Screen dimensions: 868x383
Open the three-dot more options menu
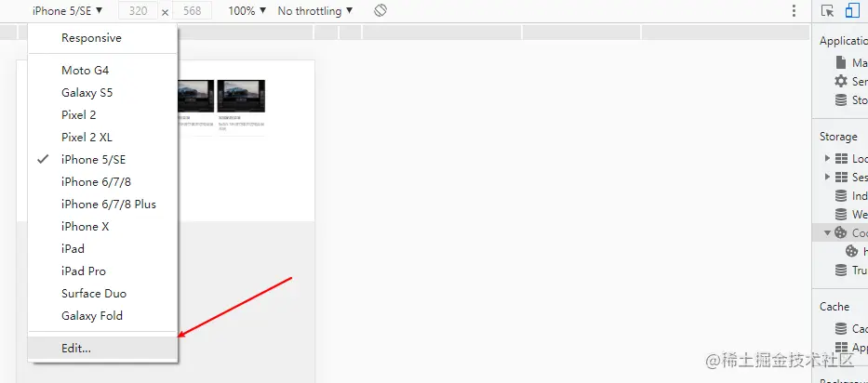point(794,10)
